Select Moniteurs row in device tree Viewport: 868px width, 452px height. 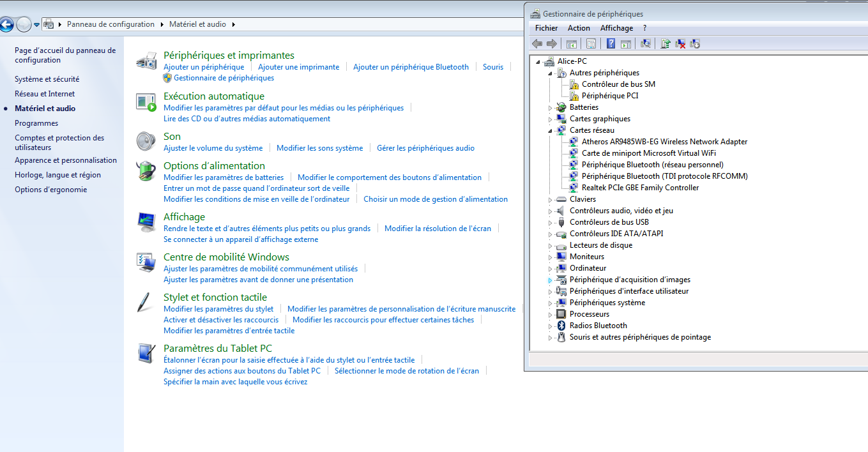[x=587, y=257]
